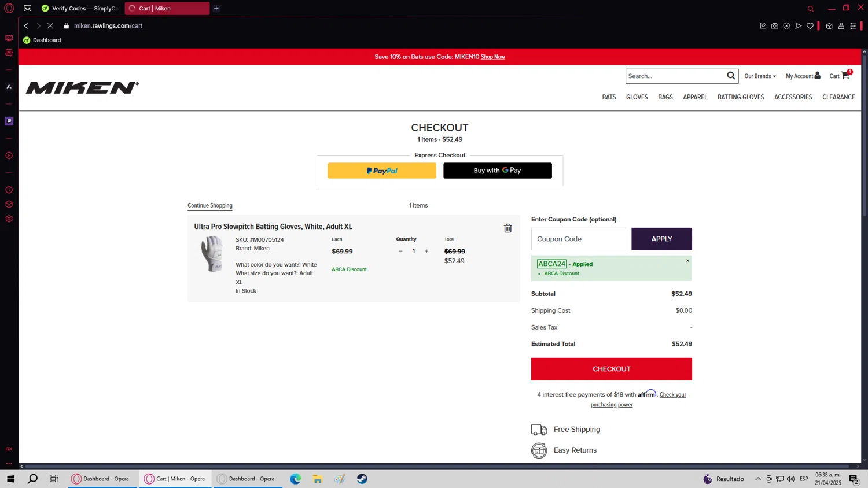
Task: Open the CLEARANCE menu
Action: [x=838, y=97]
